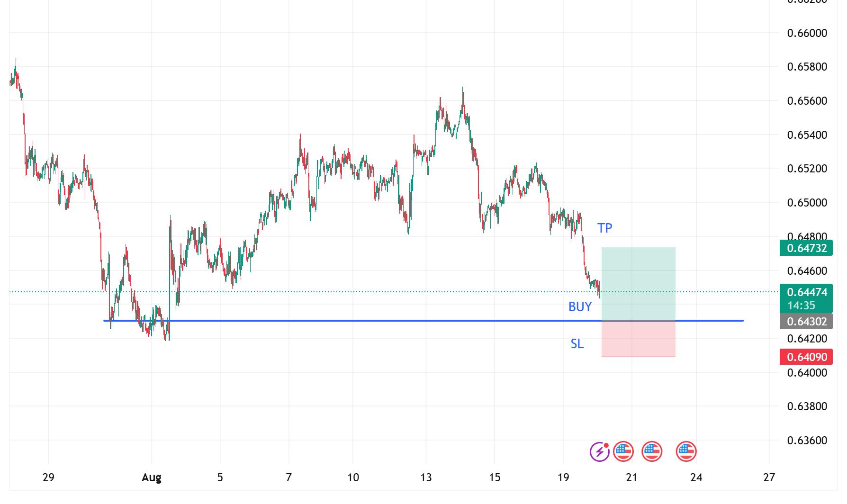Open the leftmost US flag economic event
Viewport: 847px width, 504px height.
[623, 451]
